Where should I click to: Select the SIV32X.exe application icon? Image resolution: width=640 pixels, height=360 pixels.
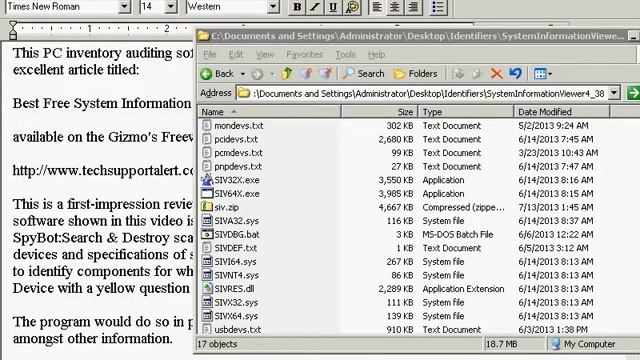(x=207, y=180)
